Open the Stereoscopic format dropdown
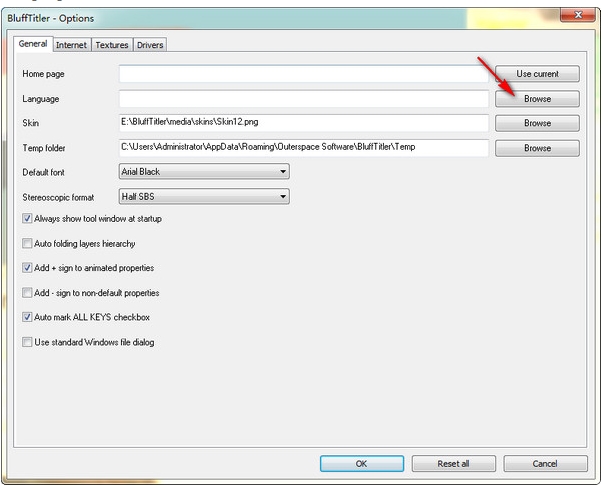 pyautogui.click(x=204, y=196)
